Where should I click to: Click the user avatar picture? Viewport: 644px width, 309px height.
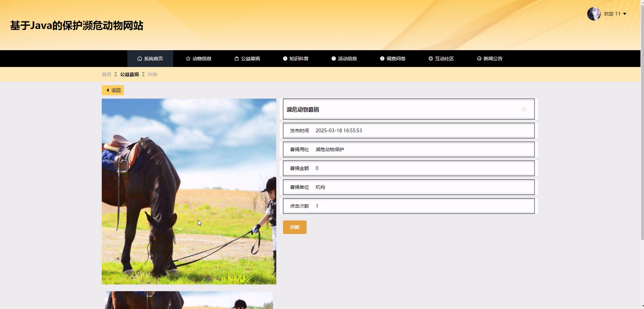click(x=593, y=14)
